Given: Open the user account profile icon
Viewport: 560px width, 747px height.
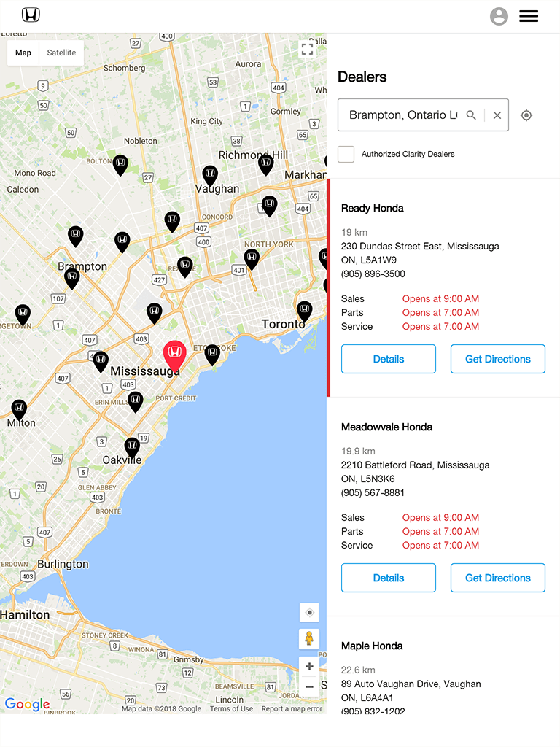Looking at the screenshot, I should click(499, 16).
